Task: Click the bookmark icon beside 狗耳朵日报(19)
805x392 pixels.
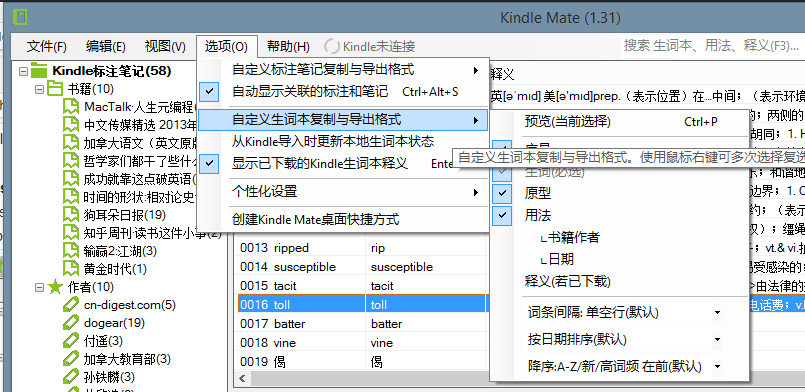Action: pyautogui.click(x=72, y=214)
